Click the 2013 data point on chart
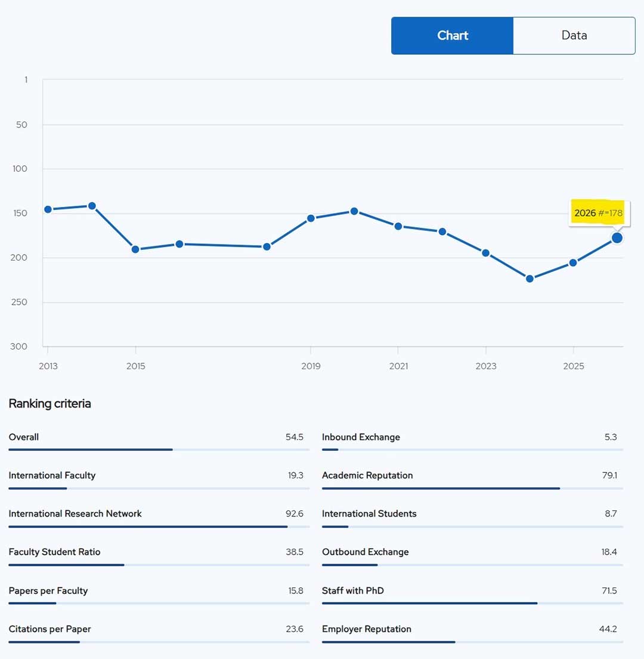644x659 pixels. coord(48,209)
